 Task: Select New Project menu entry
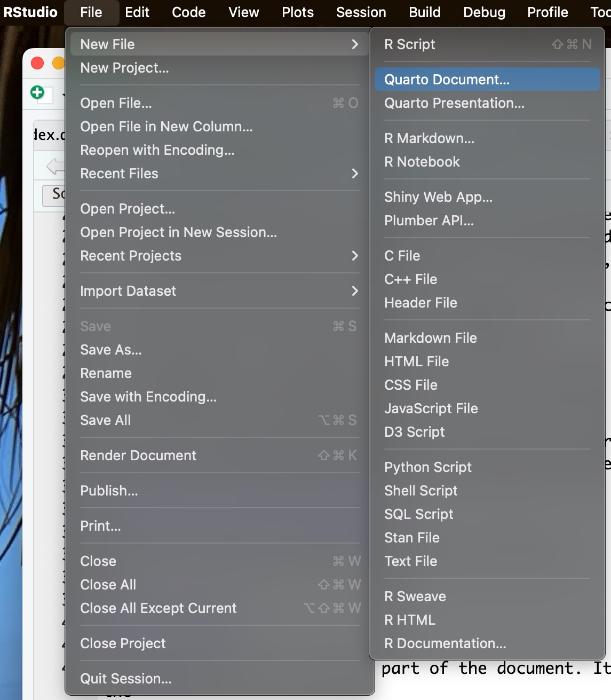tap(124, 68)
